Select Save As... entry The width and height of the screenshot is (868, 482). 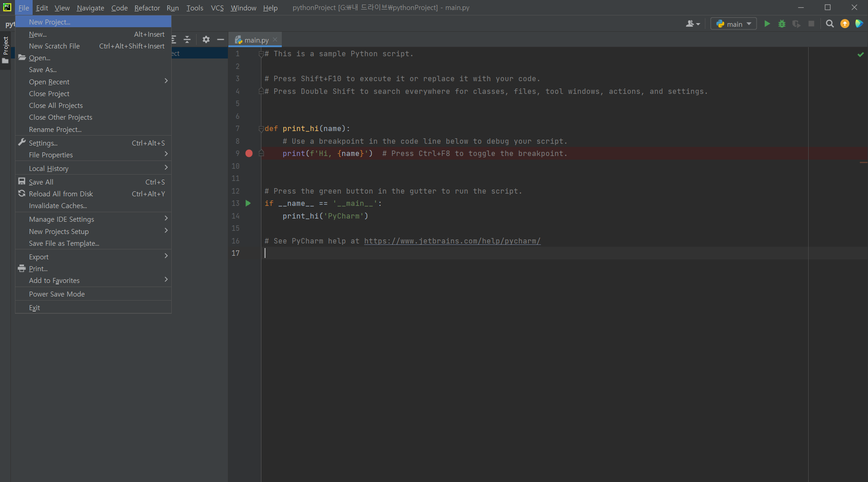(93, 69)
